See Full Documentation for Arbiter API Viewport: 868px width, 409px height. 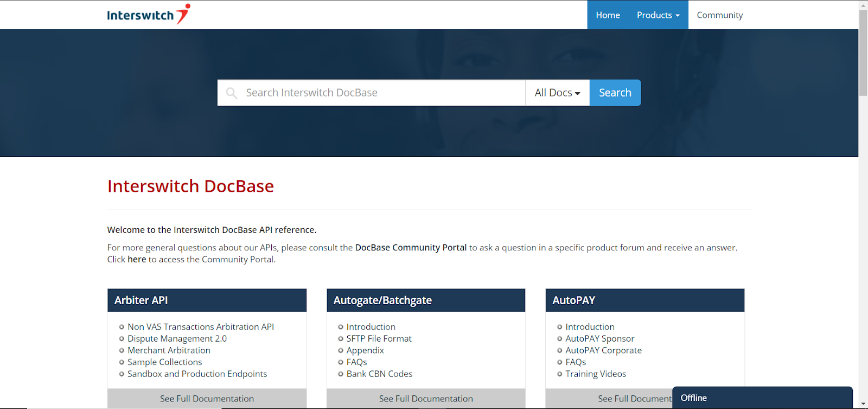[x=207, y=399]
